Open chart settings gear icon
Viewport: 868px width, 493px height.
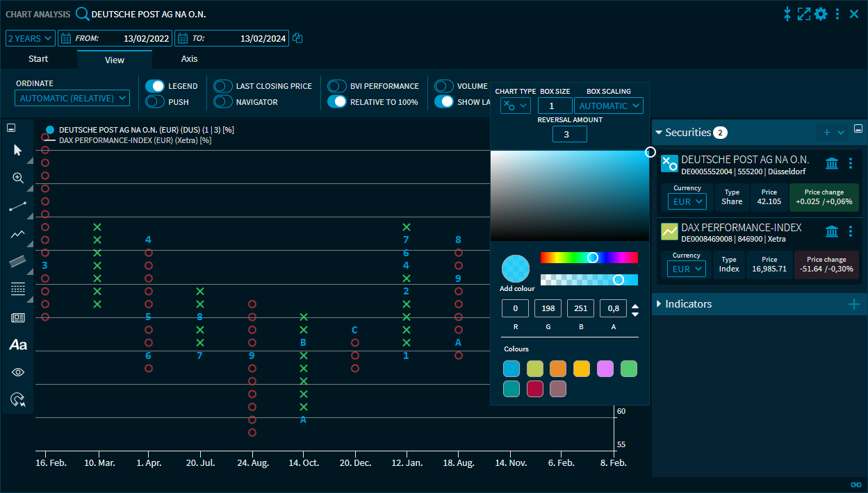(x=821, y=14)
